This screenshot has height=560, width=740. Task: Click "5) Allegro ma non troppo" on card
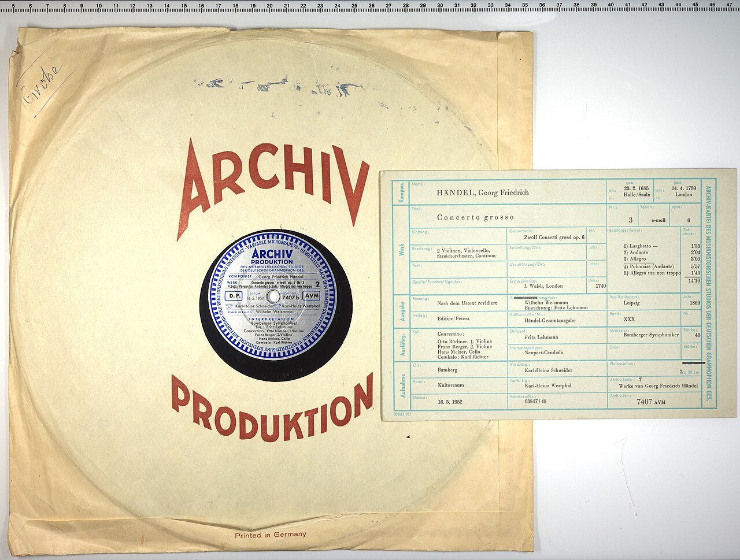point(652,273)
